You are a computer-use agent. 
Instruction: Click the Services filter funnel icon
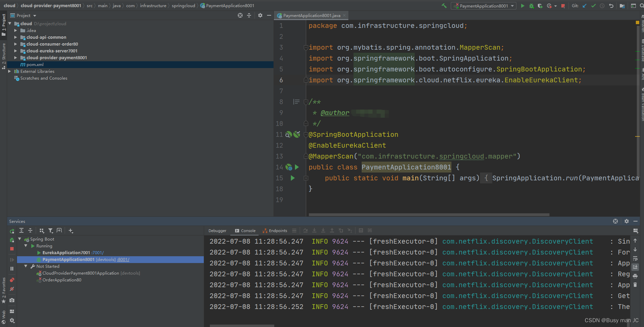[50, 231]
